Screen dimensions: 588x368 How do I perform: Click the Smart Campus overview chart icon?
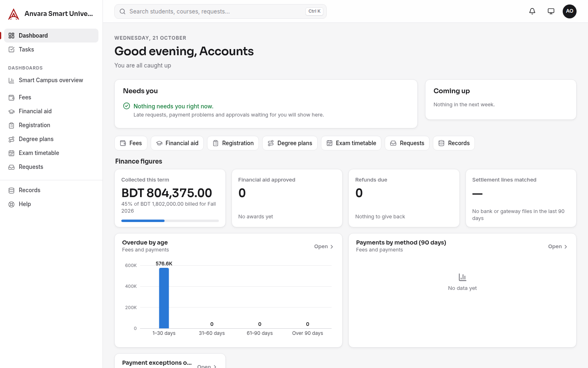click(x=11, y=80)
